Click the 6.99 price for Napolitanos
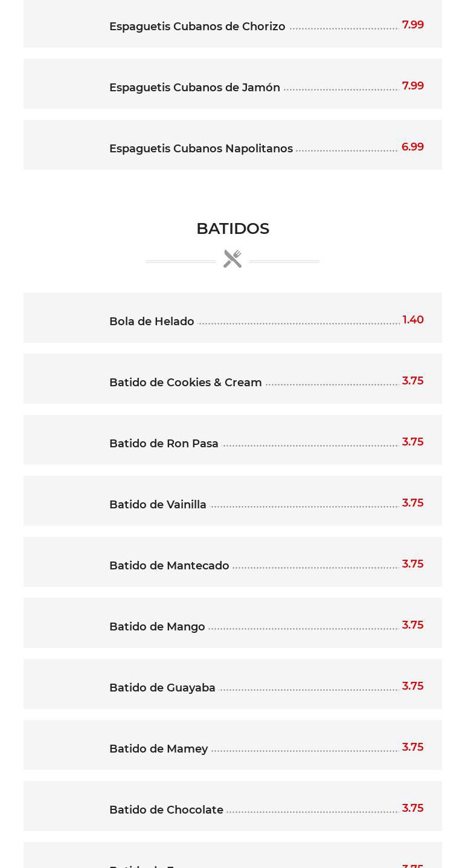465x868 pixels. (412, 147)
